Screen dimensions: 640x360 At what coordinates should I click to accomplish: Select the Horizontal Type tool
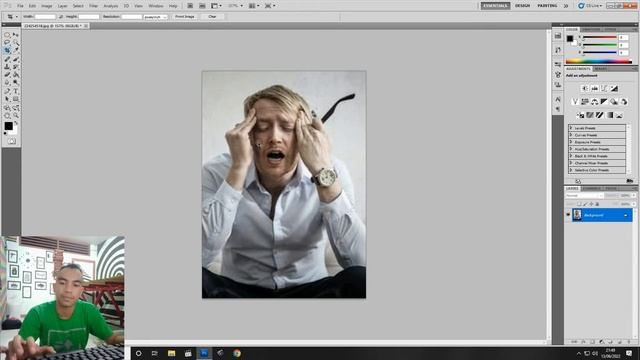tap(16, 91)
